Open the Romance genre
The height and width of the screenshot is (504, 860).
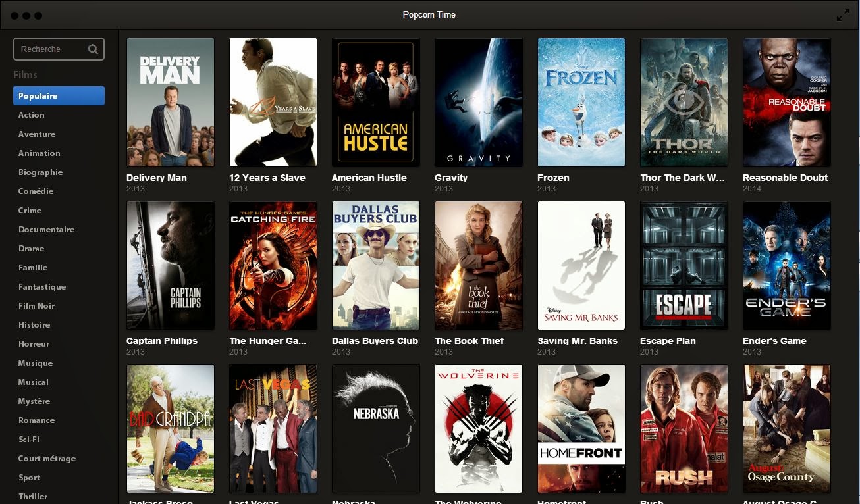[37, 420]
